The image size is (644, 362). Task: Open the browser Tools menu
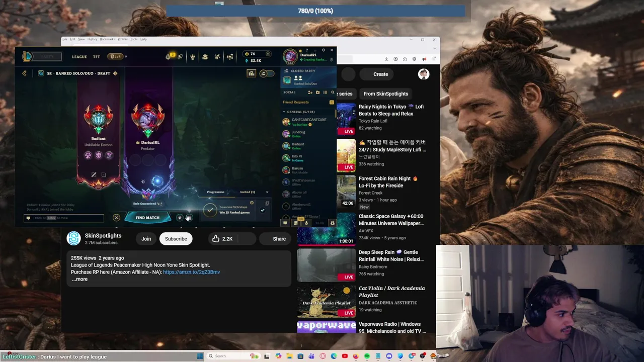pyautogui.click(x=134, y=39)
